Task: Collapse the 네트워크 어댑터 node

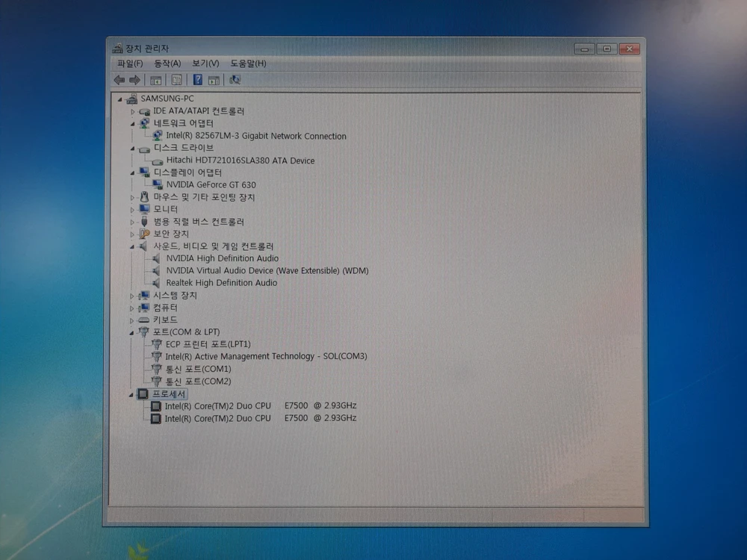Action: [x=132, y=124]
